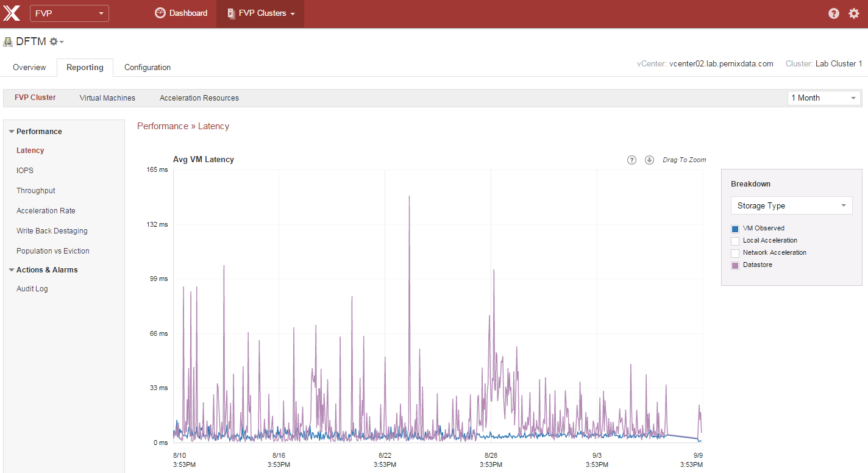Enable the Local Acceleration checkbox

pos(735,241)
